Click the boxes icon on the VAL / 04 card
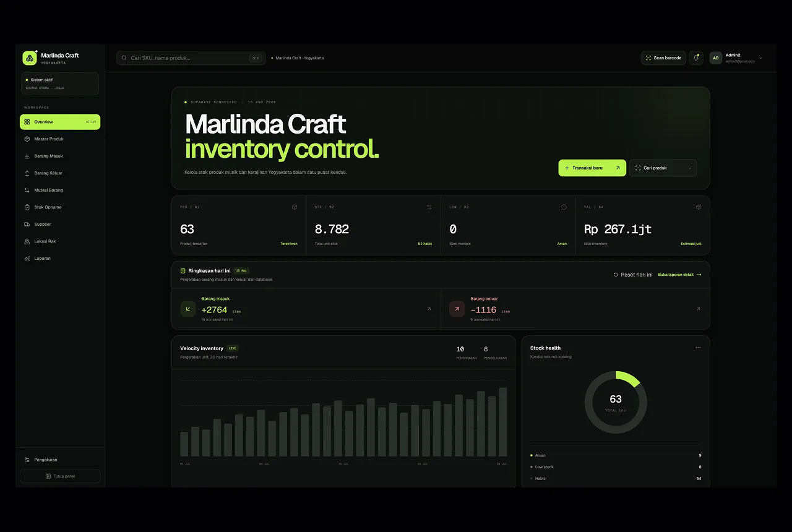 click(699, 207)
